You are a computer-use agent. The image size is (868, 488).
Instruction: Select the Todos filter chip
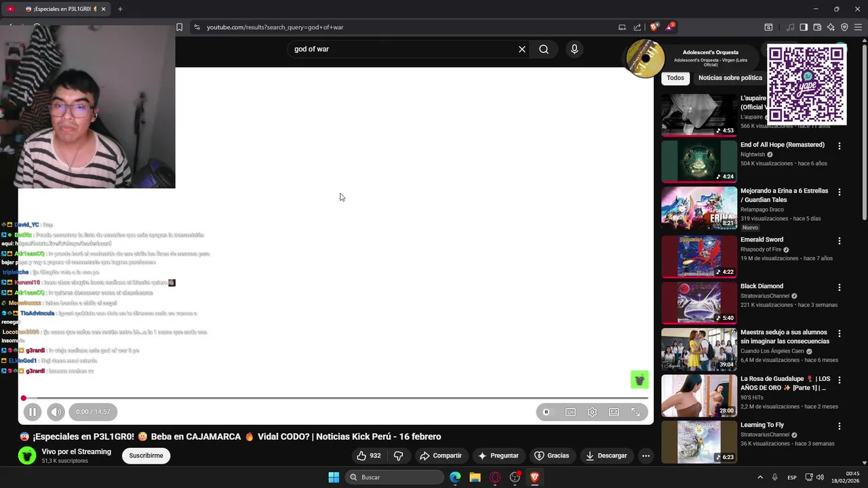click(675, 78)
